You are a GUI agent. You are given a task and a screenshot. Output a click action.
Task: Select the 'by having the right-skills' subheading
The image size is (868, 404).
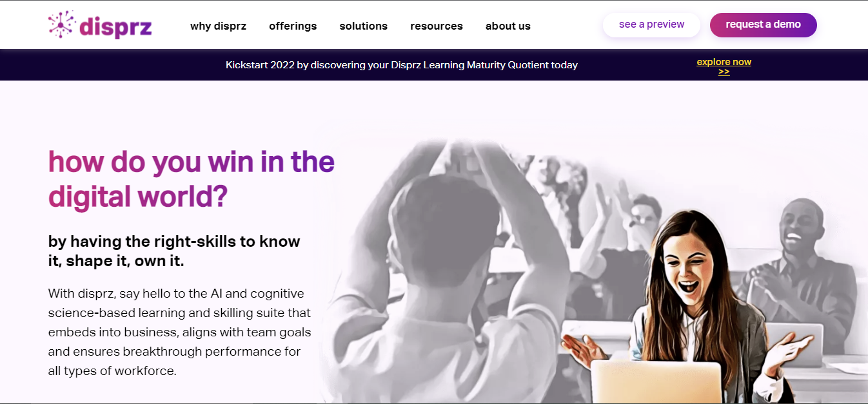[x=174, y=251]
